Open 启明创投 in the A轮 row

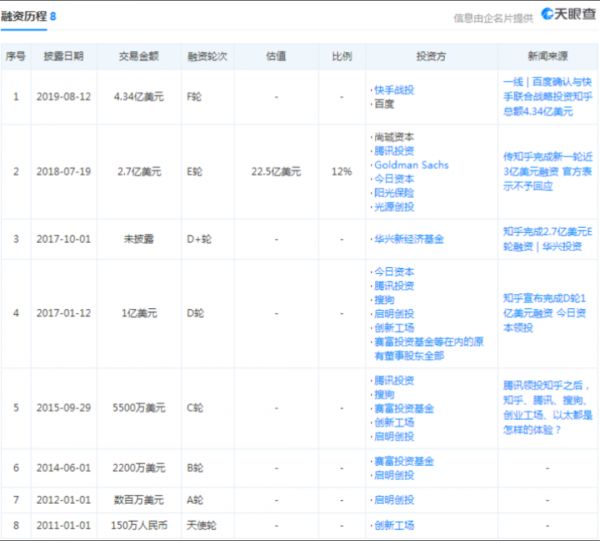coord(393,500)
